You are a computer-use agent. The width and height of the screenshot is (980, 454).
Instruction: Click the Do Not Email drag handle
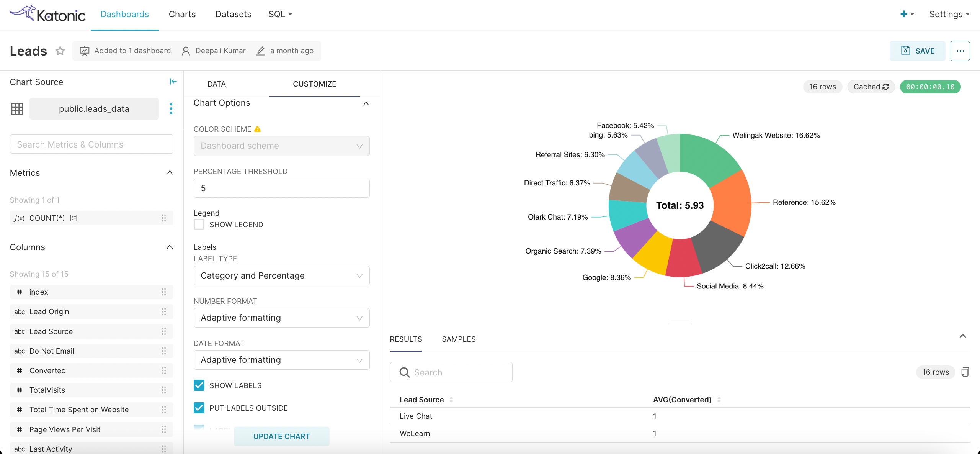pyautogui.click(x=164, y=351)
